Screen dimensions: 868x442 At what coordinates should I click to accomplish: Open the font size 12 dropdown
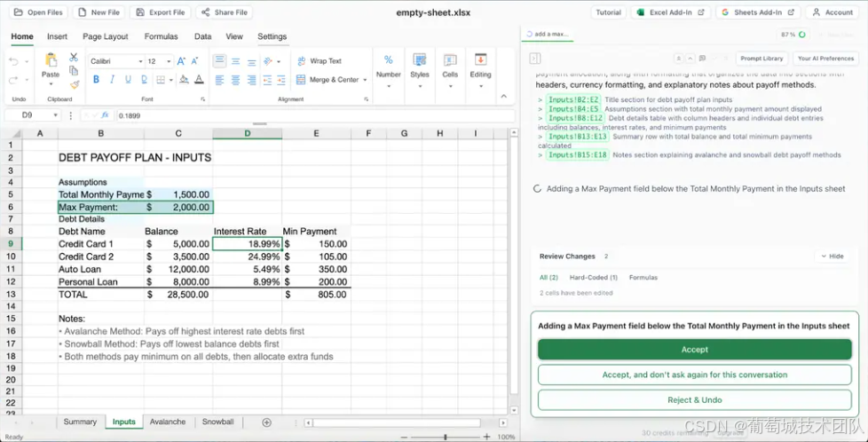(x=169, y=61)
